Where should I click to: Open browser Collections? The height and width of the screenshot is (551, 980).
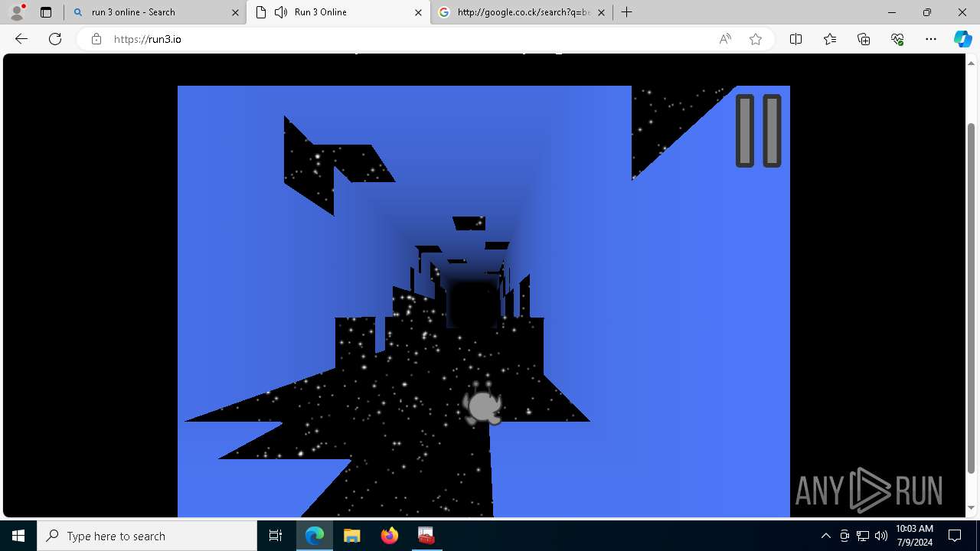864,39
